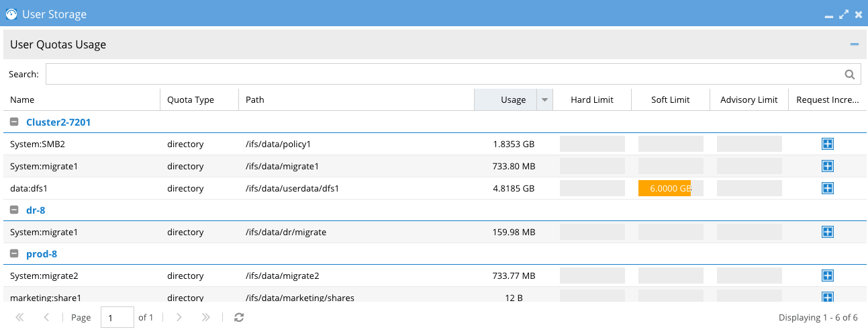Open the Usage column dropdown menu
Image resolution: width=868 pixels, height=336 pixels.
click(544, 100)
